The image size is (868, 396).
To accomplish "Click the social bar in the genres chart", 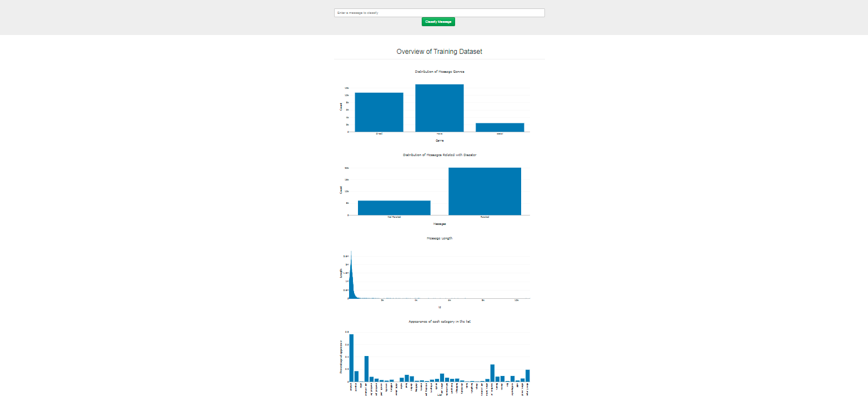I will (500, 127).
